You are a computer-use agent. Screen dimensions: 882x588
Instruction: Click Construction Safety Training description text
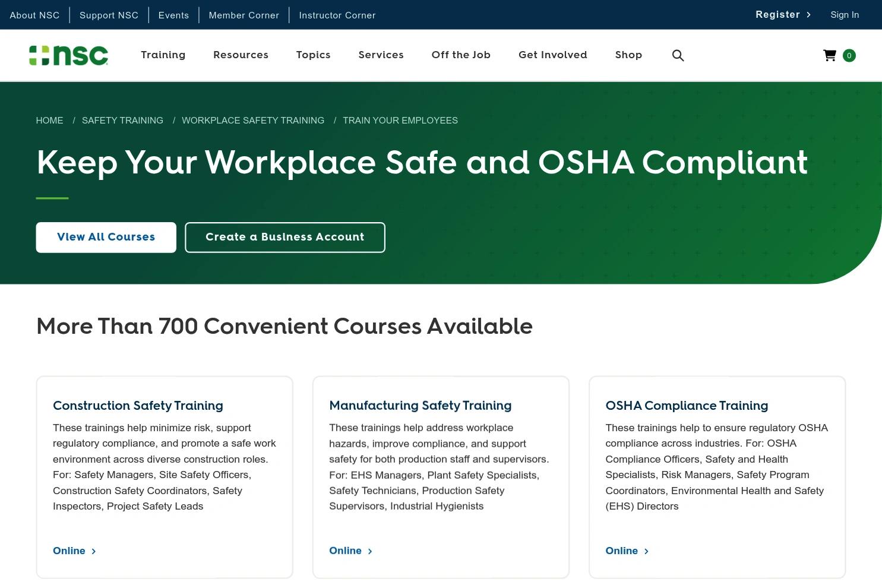(x=165, y=467)
